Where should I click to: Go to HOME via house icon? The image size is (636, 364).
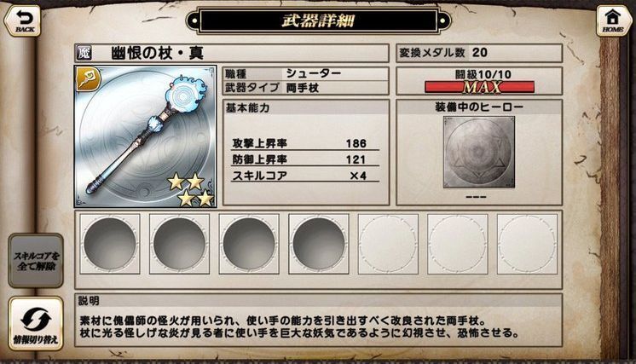pyautogui.click(x=613, y=20)
